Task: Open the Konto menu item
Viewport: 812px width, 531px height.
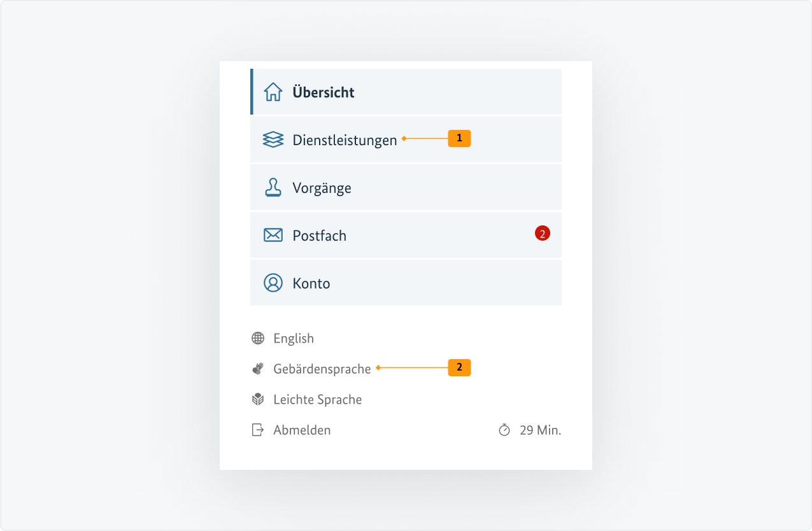Action: (x=311, y=283)
